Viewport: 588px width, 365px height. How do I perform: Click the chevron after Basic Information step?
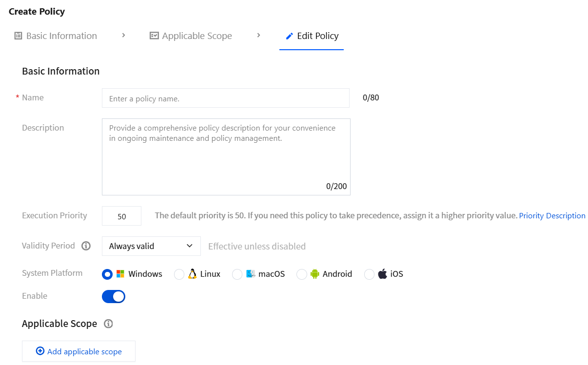pos(123,35)
